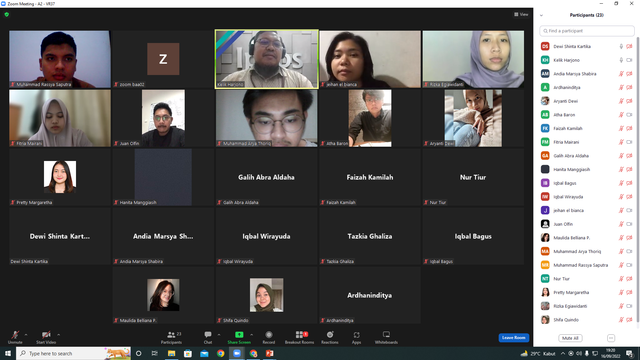Toggle Iqbal Wirayuda's muted microphone in list

[621, 197]
